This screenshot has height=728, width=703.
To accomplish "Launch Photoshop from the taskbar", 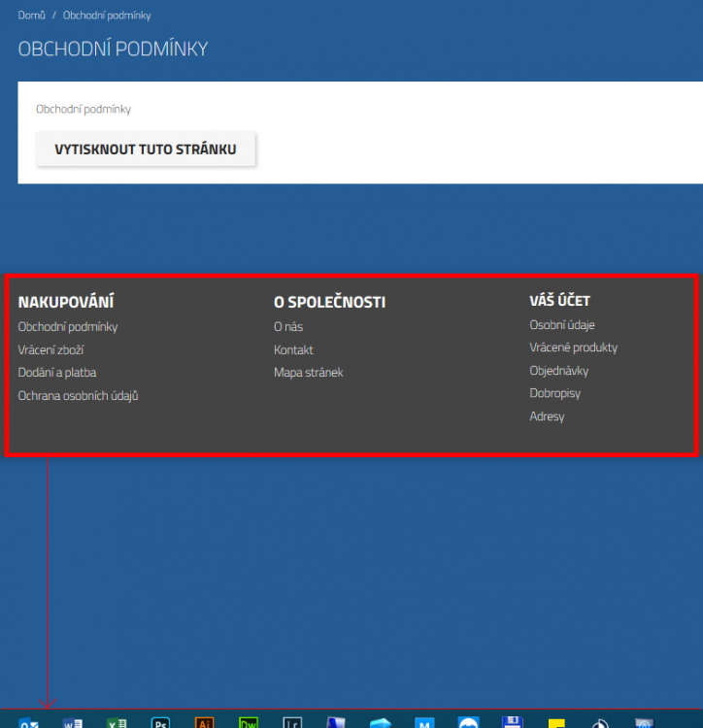I will (160, 722).
